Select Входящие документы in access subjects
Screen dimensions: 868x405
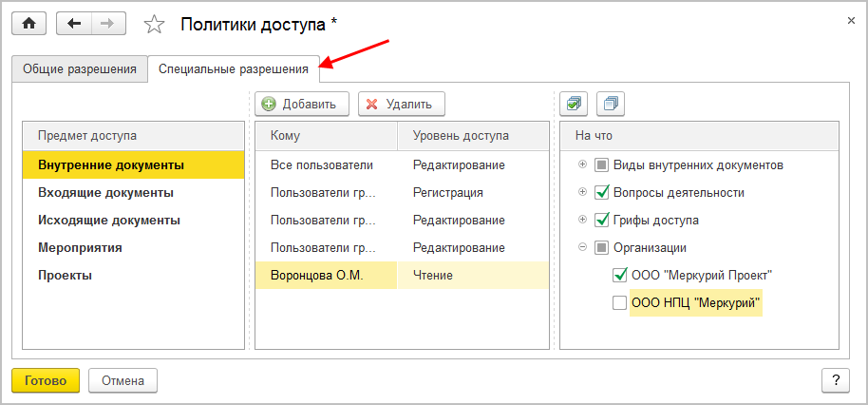[105, 193]
